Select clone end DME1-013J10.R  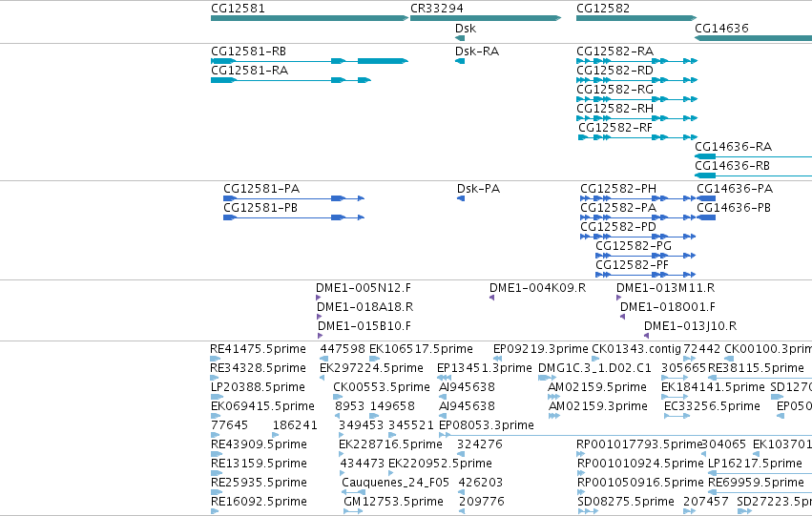(690, 326)
